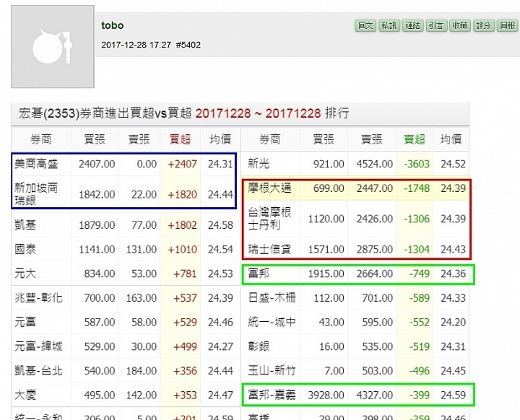Bookmark the post with 收藏

pyautogui.click(x=460, y=25)
